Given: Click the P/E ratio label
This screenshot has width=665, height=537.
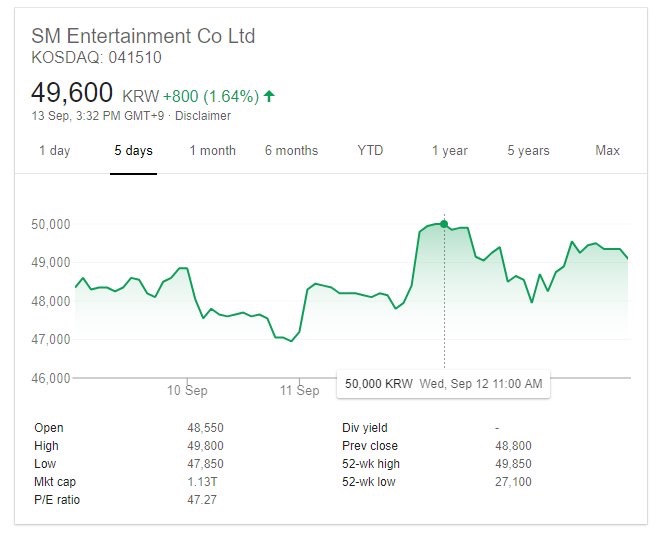Looking at the screenshot, I should (57, 500).
